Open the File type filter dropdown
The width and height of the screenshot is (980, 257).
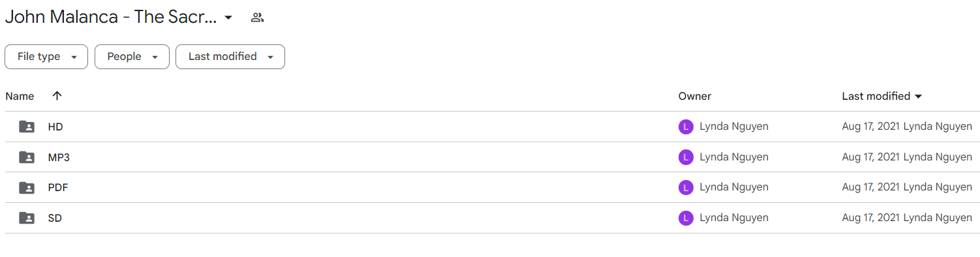click(x=46, y=57)
